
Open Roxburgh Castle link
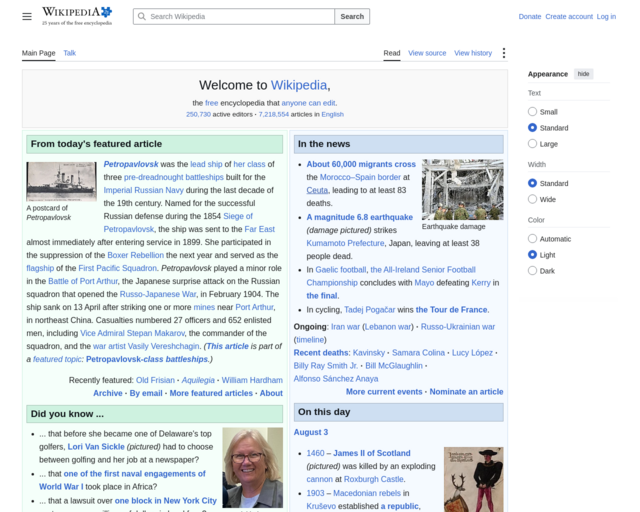tap(373, 479)
